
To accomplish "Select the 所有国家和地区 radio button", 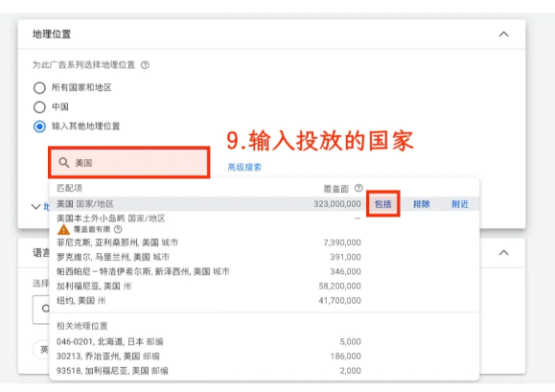I will tap(39, 88).
